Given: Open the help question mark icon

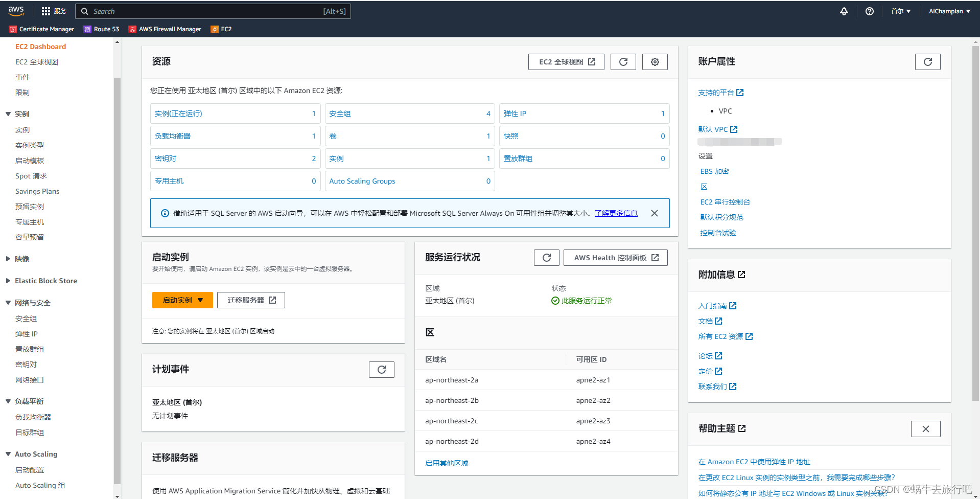Looking at the screenshot, I should 869,11.
